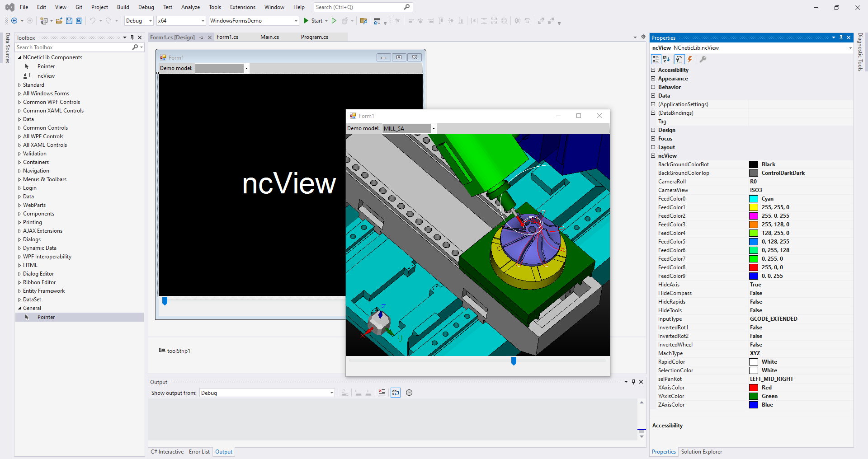Click the Save All icon
This screenshot has height=459, width=868.
[79, 21]
